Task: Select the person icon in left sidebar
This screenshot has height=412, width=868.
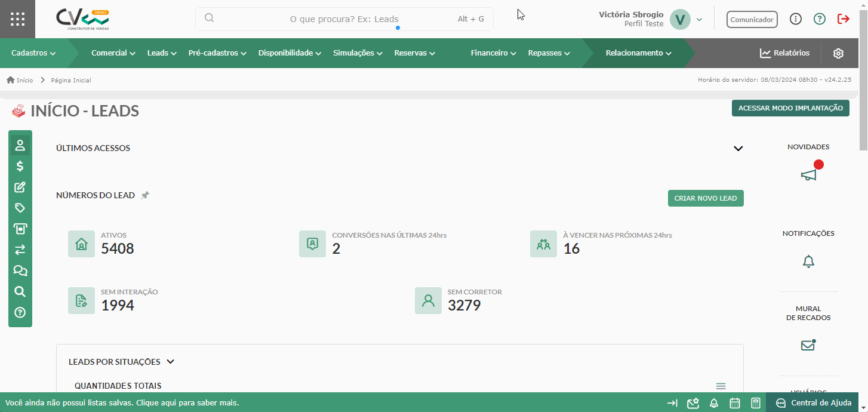Action: tap(20, 145)
